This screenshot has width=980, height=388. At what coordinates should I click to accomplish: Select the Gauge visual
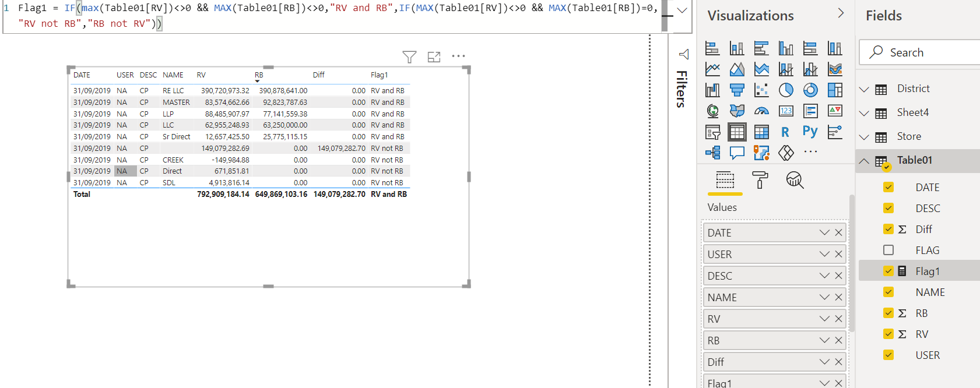[x=761, y=111]
